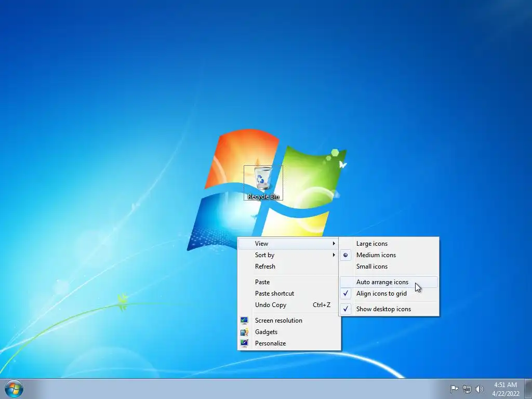This screenshot has width=532, height=399.
Task: Open Personalize from the context menu
Action: (289, 343)
